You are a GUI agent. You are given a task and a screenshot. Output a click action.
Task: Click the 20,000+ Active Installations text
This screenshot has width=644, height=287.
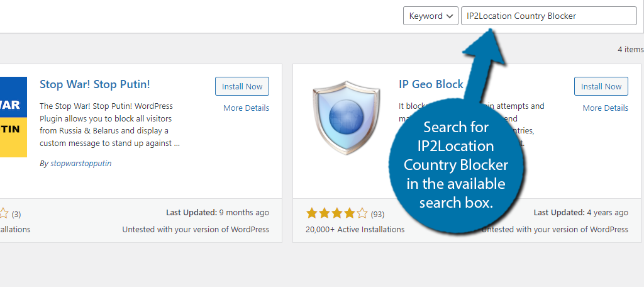pyautogui.click(x=355, y=230)
